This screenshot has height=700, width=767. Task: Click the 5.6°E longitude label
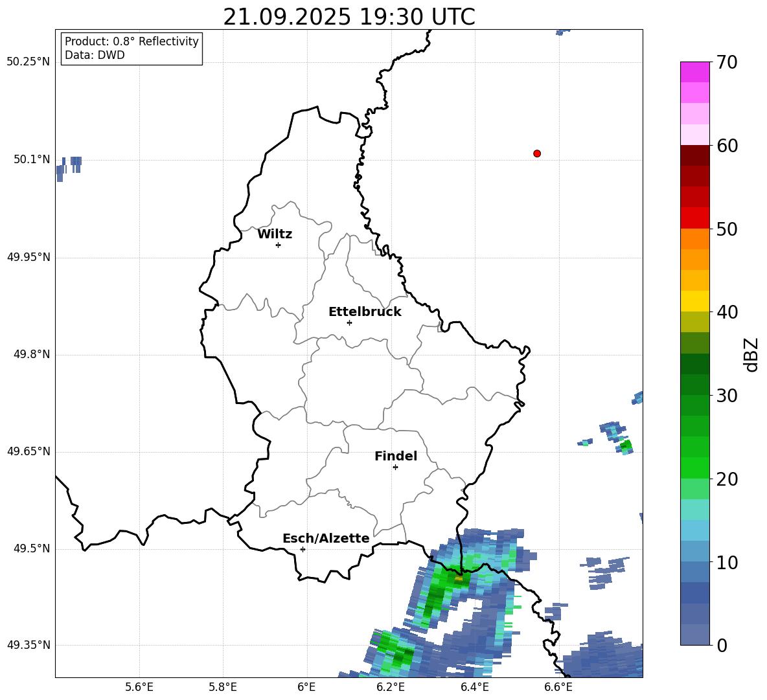[139, 687]
